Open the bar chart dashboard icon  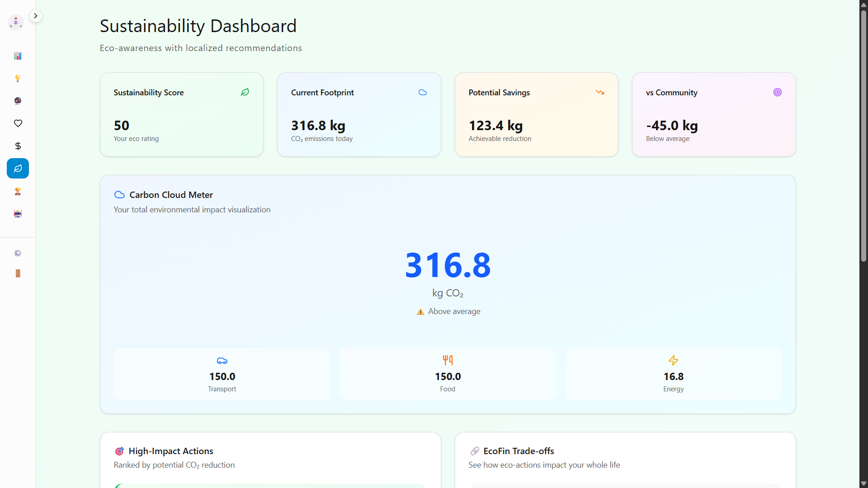pos(18,56)
